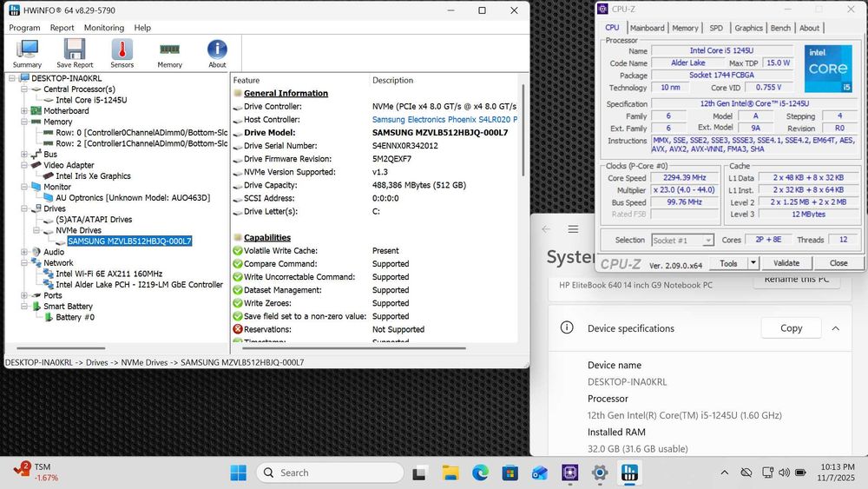Open Settings hamburger navigation menu

573,228
